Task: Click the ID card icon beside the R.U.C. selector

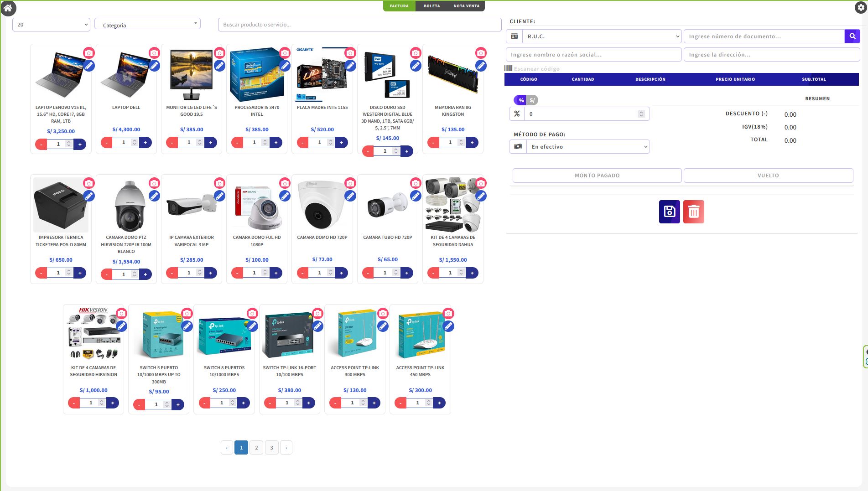Action: point(515,36)
